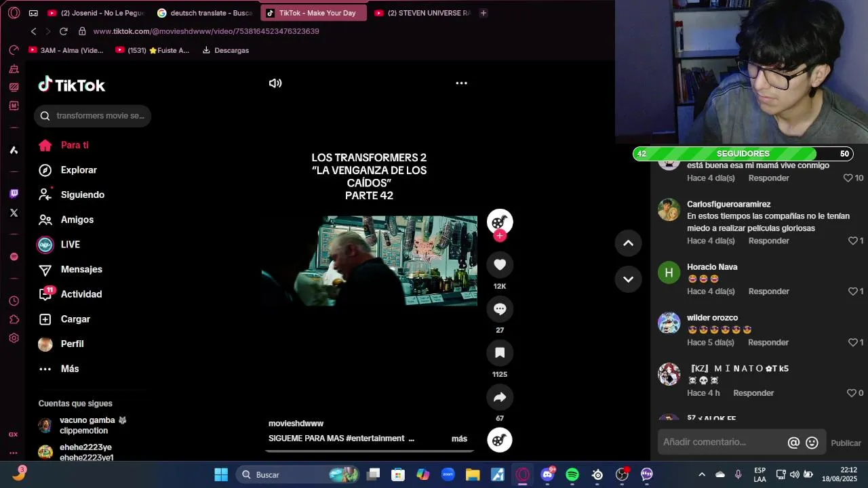Open Opera sidebar settings gear
The height and width of the screenshot is (488, 868).
pos(14,338)
